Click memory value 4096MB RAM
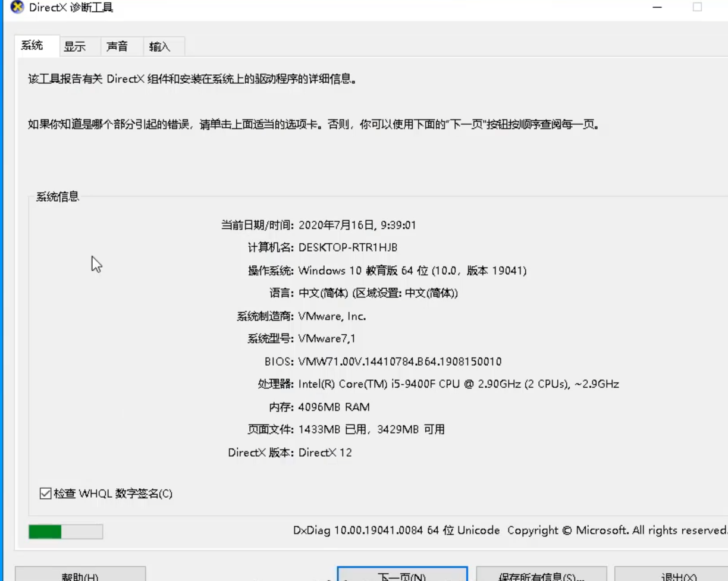 coord(334,407)
